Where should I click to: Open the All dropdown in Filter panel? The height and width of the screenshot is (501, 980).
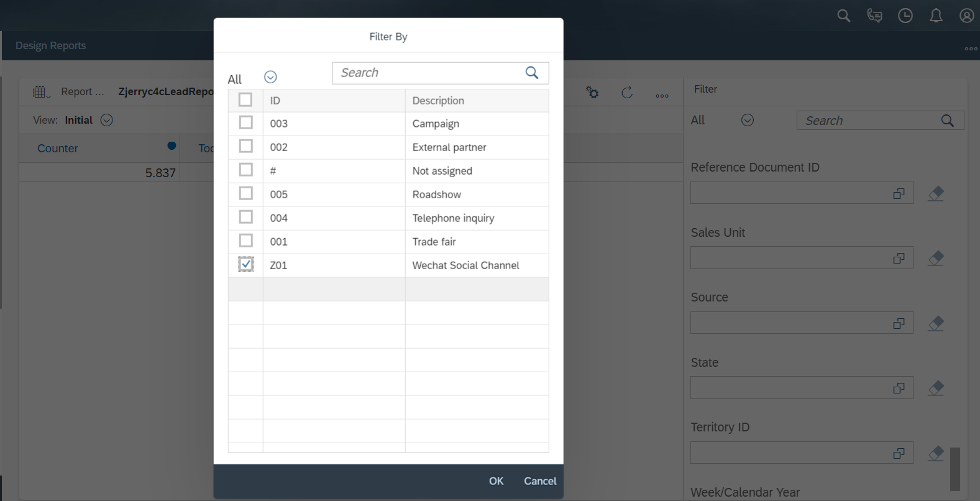748,120
